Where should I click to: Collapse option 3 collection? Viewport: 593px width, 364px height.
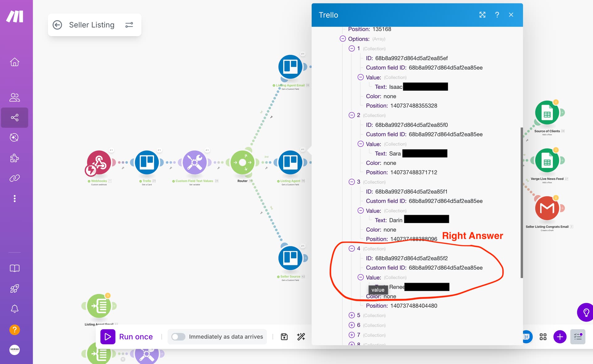(352, 182)
